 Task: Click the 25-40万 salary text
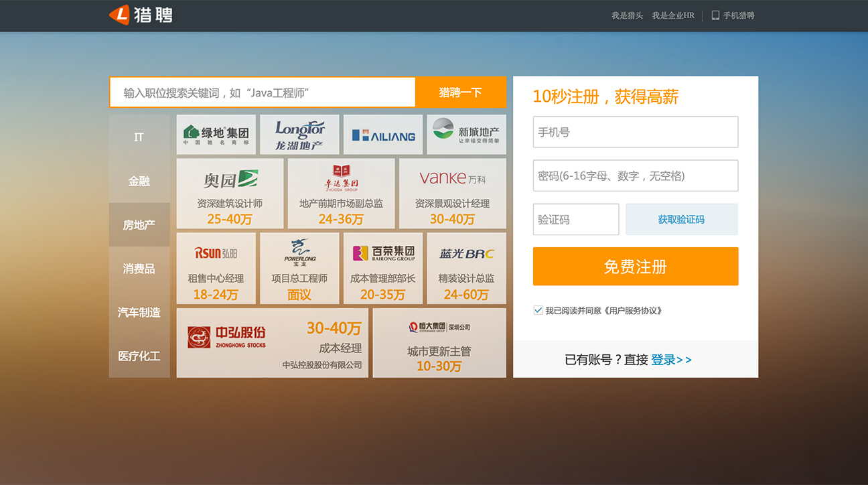pos(230,219)
